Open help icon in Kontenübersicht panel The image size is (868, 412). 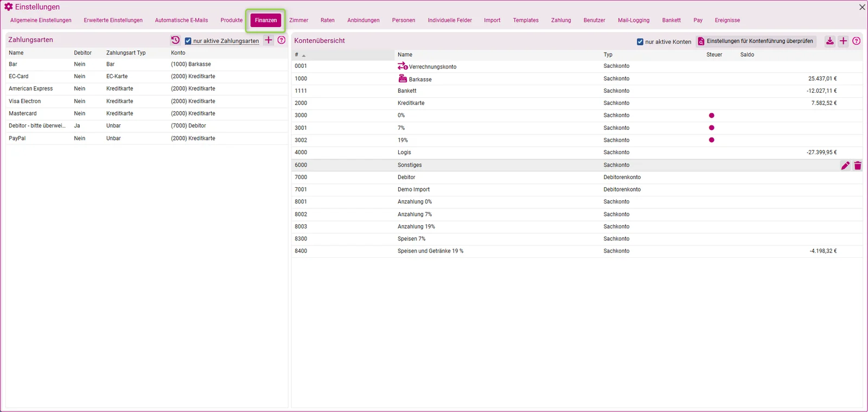(x=857, y=41)
